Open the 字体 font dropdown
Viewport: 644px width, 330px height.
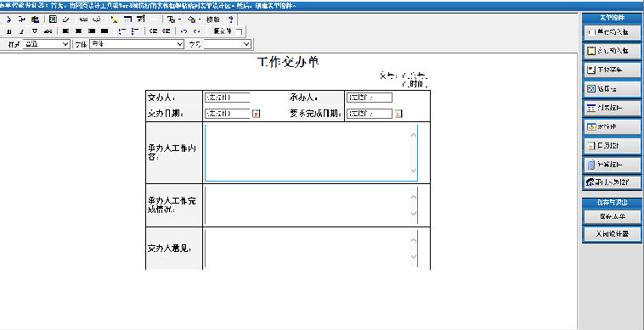click(x=137, y=44)
